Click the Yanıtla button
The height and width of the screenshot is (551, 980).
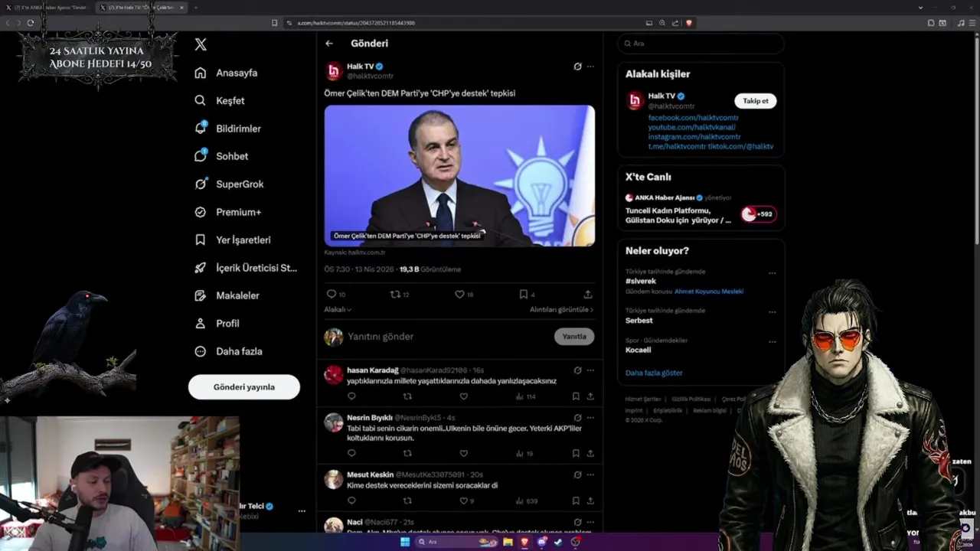pos(574,337)
